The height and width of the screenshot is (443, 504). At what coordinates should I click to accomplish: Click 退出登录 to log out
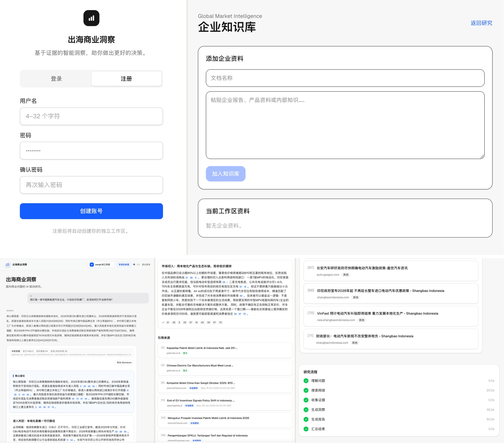[x=146, y=265]
